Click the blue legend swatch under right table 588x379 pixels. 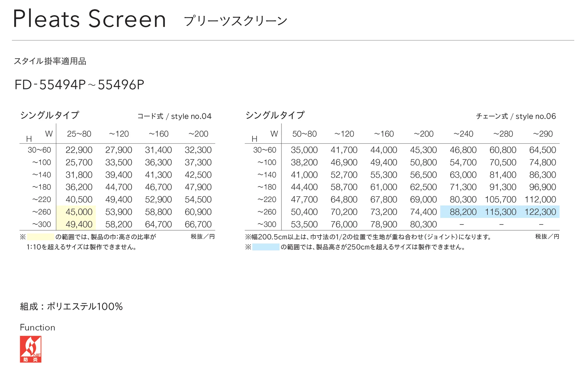click(x=266, y=247)
